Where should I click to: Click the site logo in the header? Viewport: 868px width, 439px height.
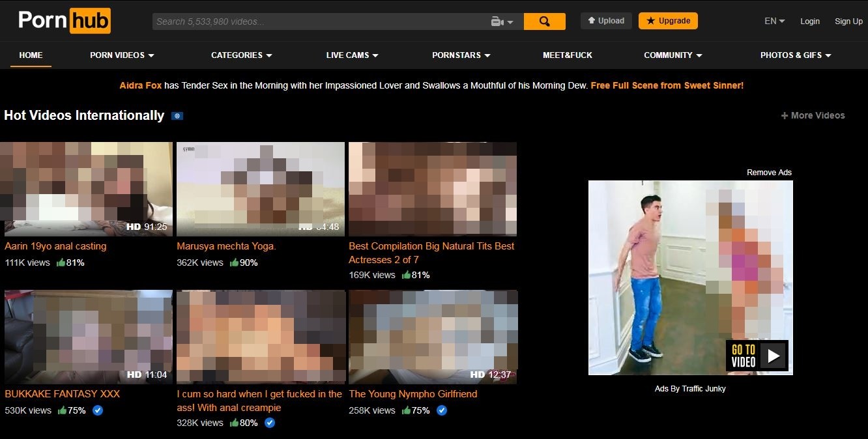65,21
